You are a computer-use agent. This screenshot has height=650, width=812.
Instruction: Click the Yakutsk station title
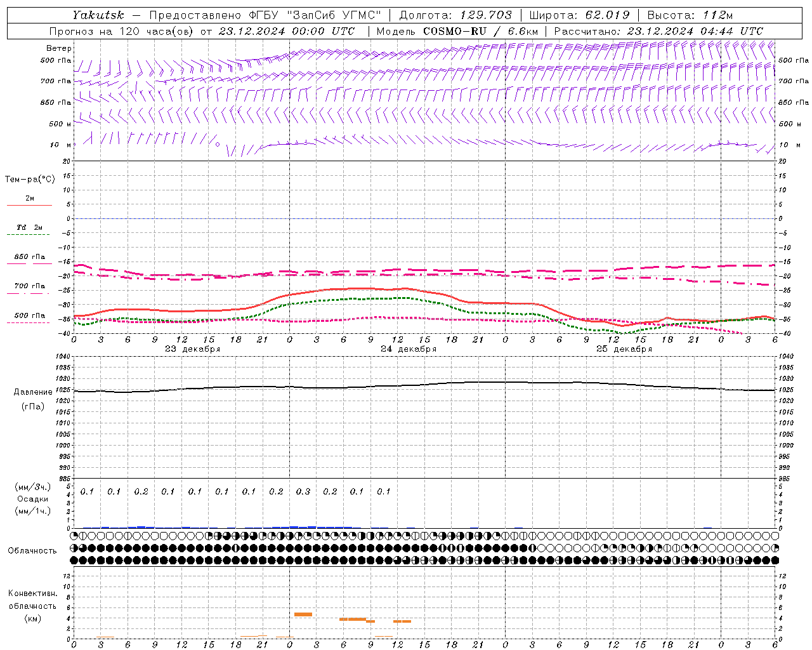pyautogui.click(x=98, y=15)
